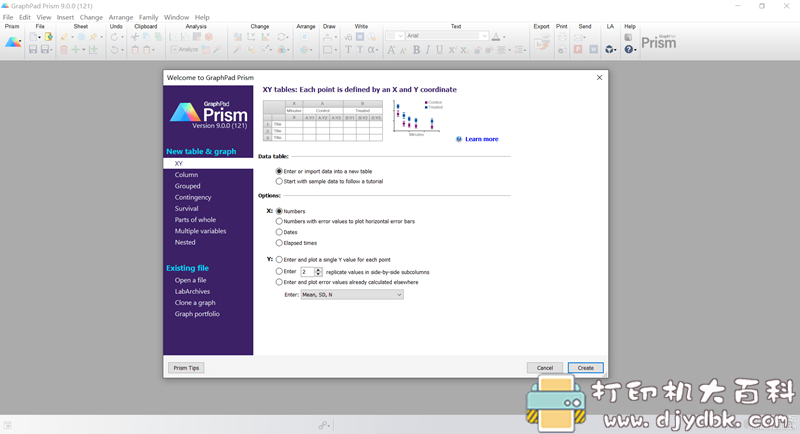Toggle Underline text formatting
Screen dimensions: 800x434
point(439,49)
